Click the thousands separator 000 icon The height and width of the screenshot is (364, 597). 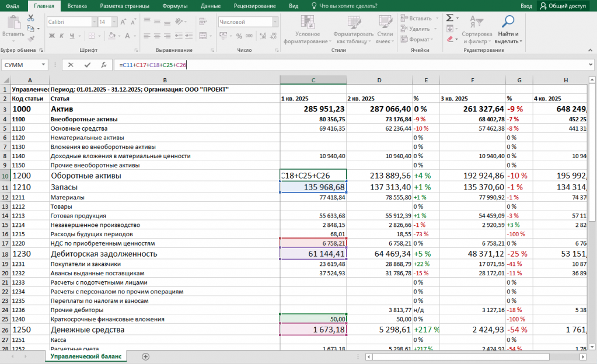click(x=249, y=36)
